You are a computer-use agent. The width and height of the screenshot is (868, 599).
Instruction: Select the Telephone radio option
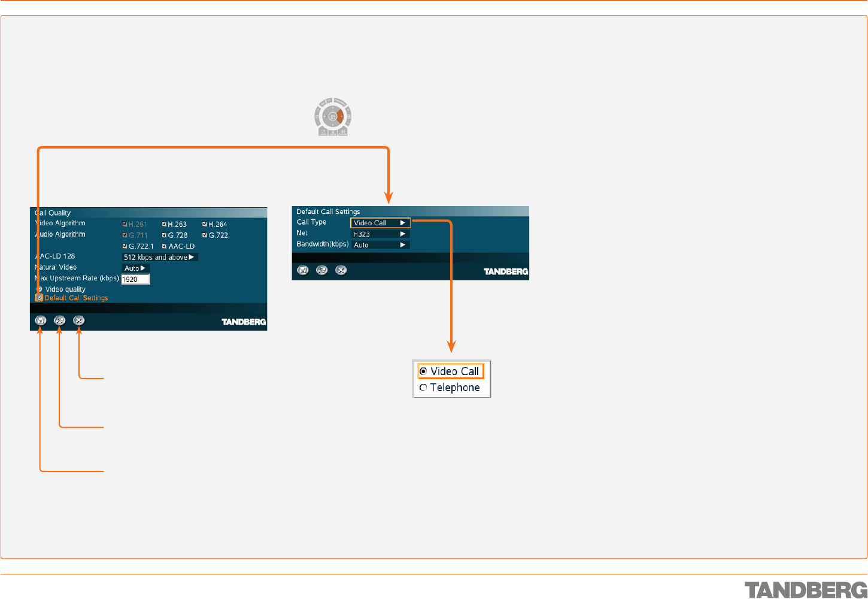(450, 388)
